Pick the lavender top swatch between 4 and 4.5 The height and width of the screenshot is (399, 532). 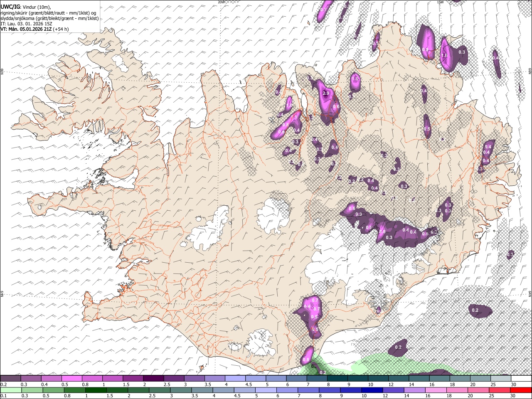pyautogui.click(x=235, y=378)
